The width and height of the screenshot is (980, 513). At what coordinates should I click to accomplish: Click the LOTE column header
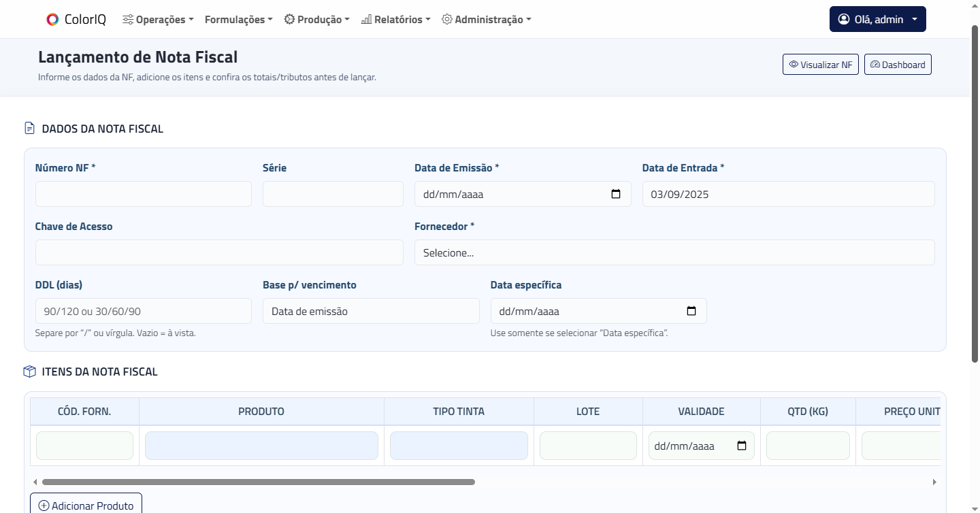pyautogui.click(x=588, y=412)
